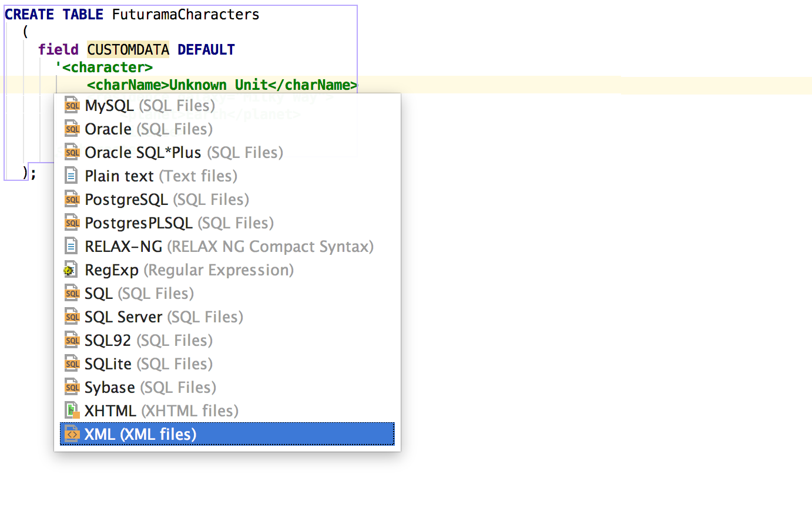Click the 'field' column name in code
Screen dimensions: 812x505
(59, 49)
